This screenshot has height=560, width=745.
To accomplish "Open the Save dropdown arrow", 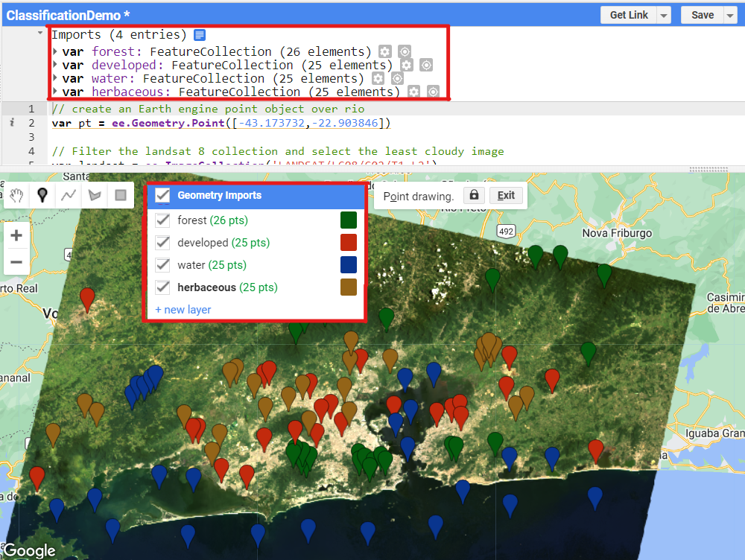I will coord(730,15).
